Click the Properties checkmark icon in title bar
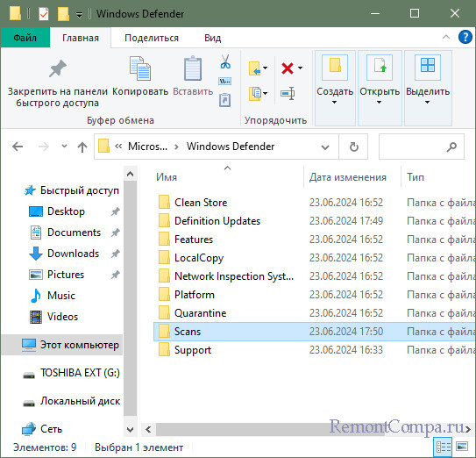 pyautogui.click(x=44, y=14)
